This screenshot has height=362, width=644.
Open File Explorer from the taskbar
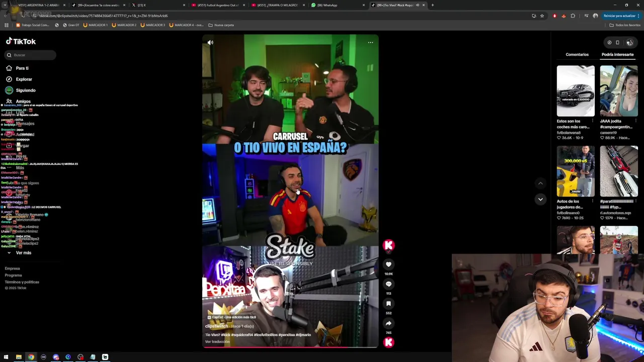[19, 357]
